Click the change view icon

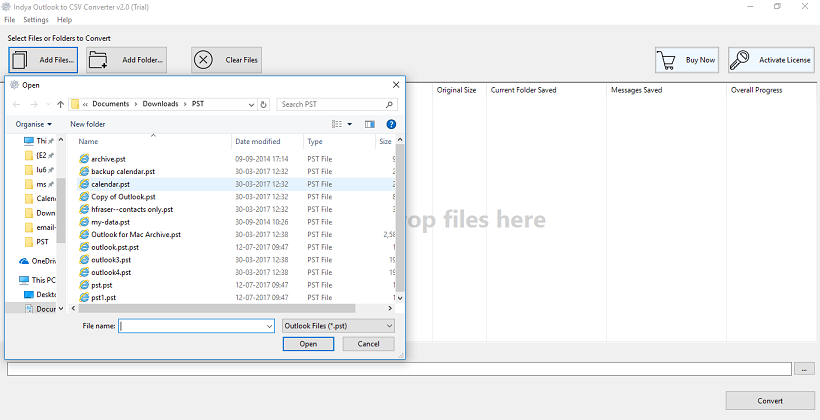tap(337, 124)
